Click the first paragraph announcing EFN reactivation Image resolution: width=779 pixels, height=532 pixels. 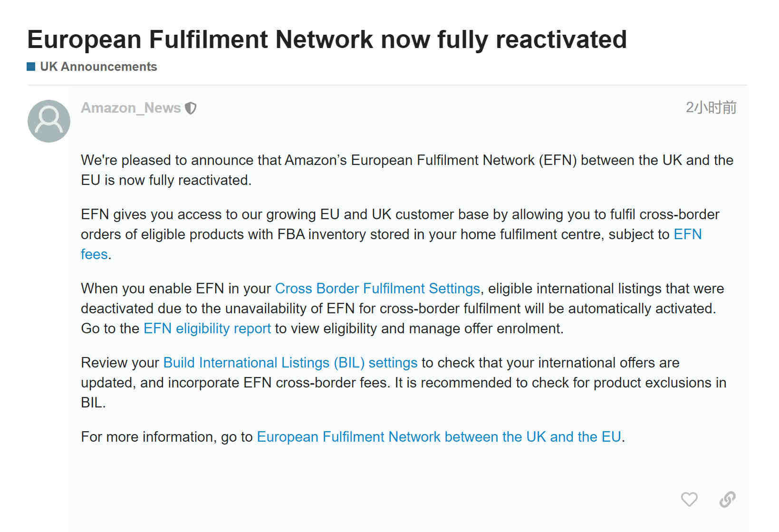pyautogui.click(x=407, y=170)
